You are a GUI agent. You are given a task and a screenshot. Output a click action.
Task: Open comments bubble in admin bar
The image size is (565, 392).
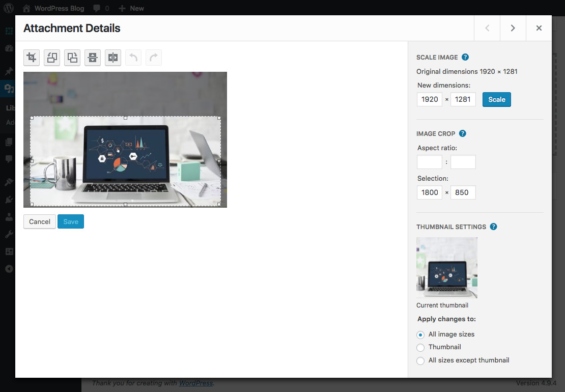(97, 8)
